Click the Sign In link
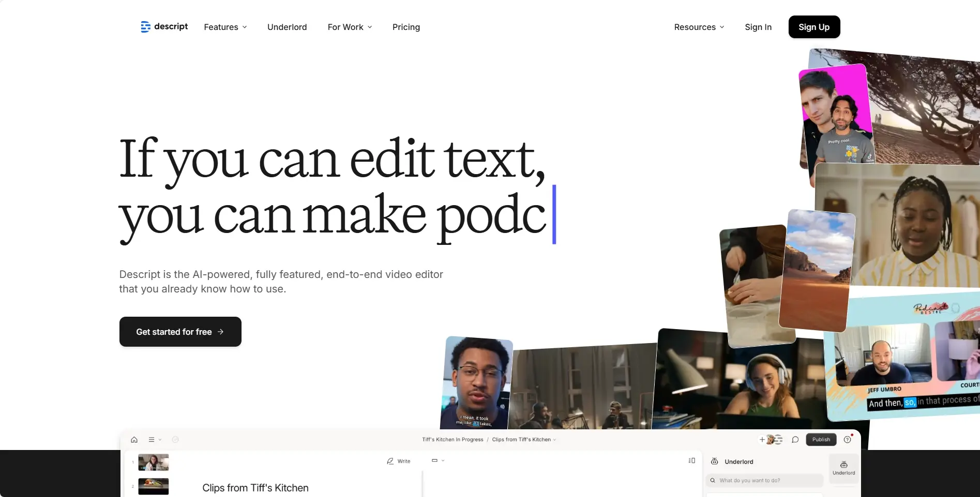The height and width of the screenshot is (497, 980). 758,27
